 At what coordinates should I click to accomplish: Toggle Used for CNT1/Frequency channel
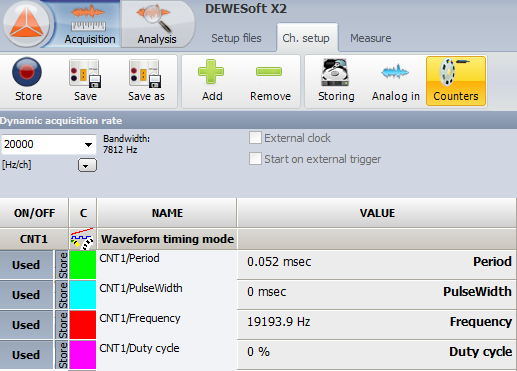[x=26, y=325]
